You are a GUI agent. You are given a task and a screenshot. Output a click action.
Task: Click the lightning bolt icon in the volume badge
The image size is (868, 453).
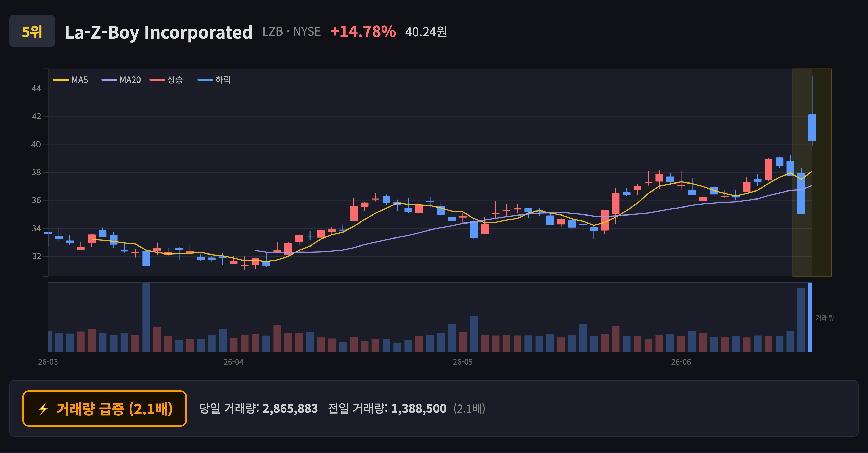coord(43,409)
